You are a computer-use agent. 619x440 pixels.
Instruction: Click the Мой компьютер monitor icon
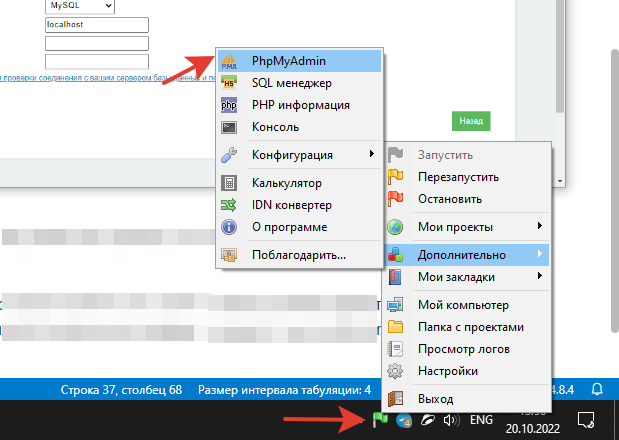395,305
